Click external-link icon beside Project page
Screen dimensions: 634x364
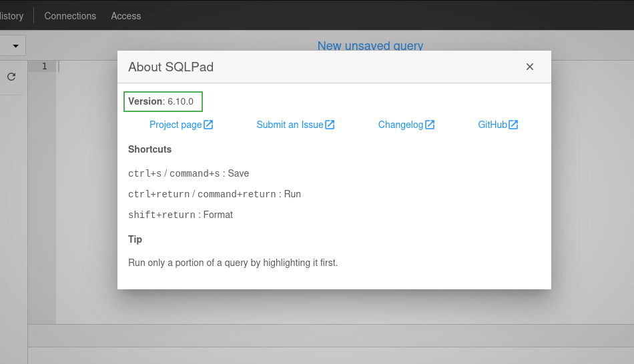click(x=208, y=125)
